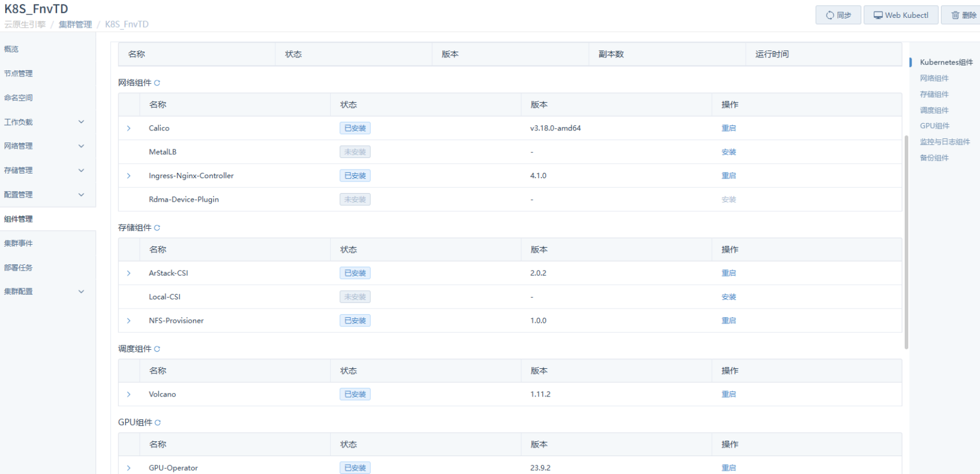Expand the Volcano component row
980x474 pixels.
[129, 395]
